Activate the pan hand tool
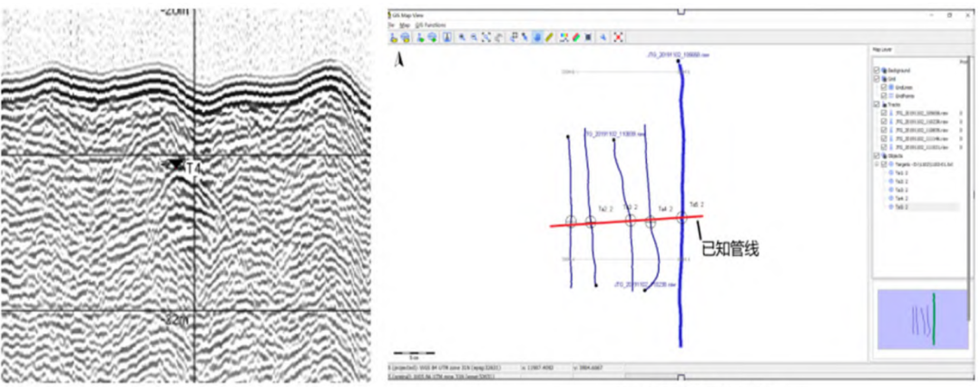 pos(498,37)
